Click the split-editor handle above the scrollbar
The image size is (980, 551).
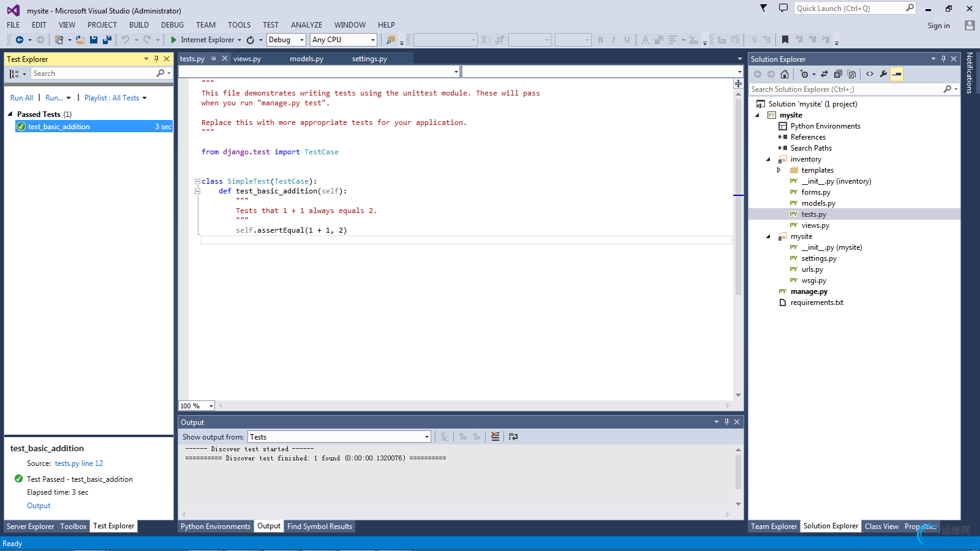click(x=739, y=83)
